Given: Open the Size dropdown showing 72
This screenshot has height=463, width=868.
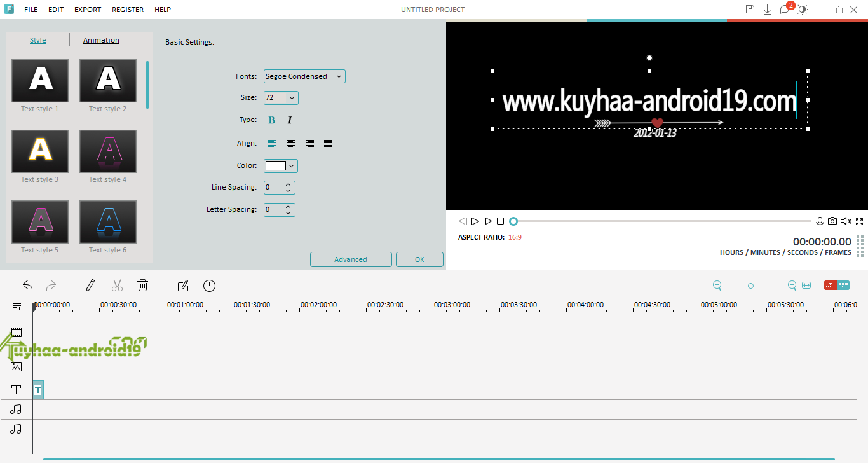Looking at the screenshot, I should pyautogui.click(x=281, y=98).
